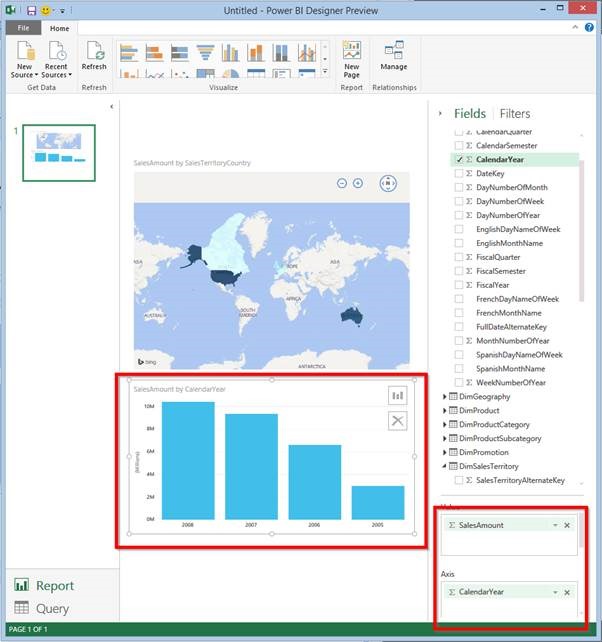Collapse the pages pane chevron
602x642 pixels.
(x=111, y=107)
